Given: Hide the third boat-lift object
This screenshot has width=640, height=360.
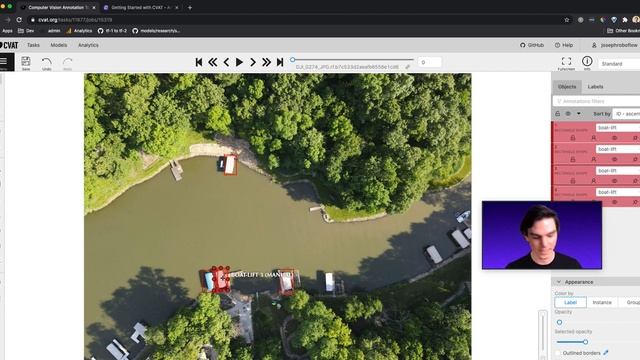Looking at the screenshot, I should tap(614, 181).
